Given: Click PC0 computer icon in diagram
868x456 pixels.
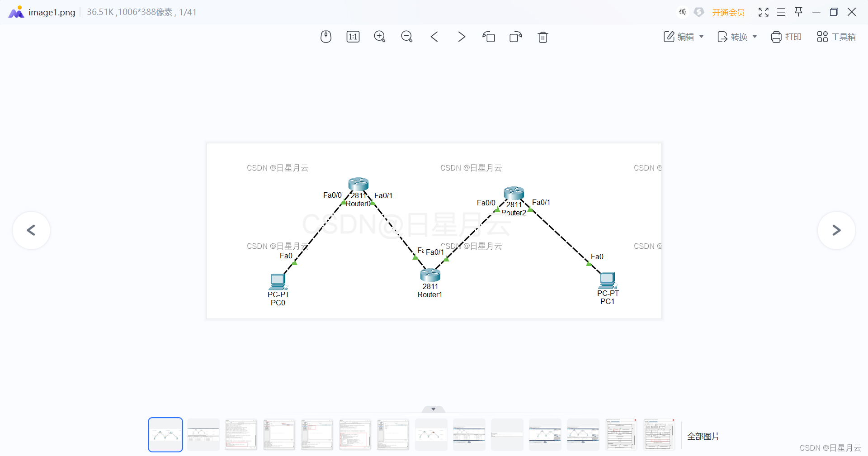Looking at the screenshot, I should pyautogui.click(x=278, y=281).
